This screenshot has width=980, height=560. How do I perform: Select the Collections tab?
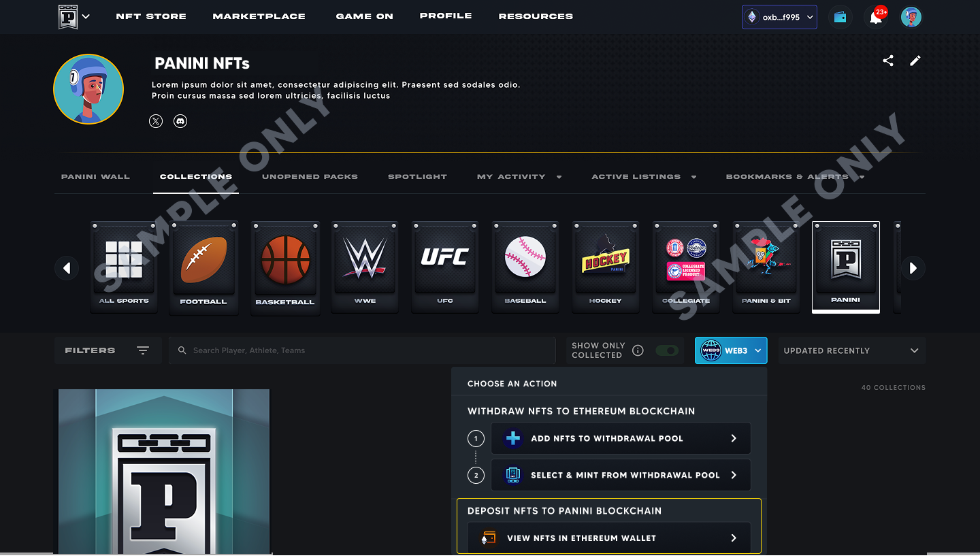tap(196, 177)
